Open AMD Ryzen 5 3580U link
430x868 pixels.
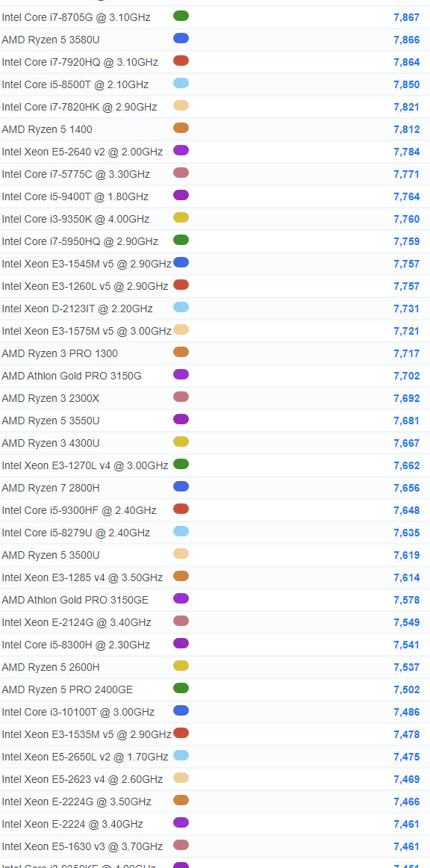tap(51, 40)
